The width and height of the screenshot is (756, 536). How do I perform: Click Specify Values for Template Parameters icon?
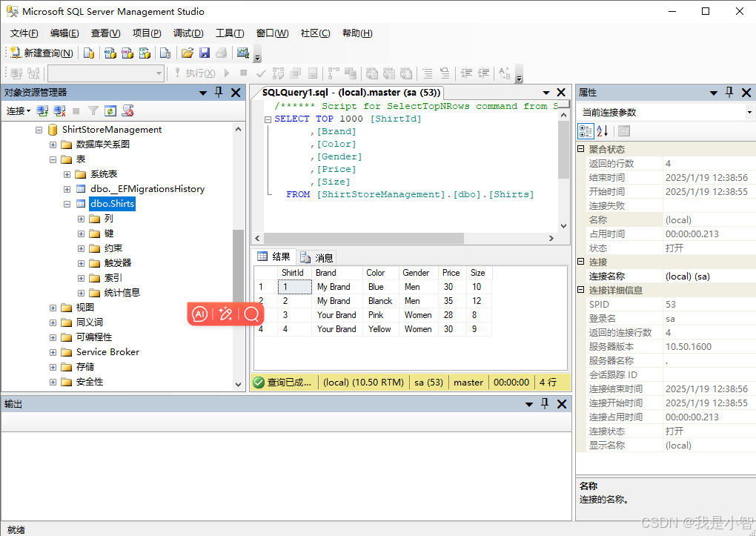505,73
